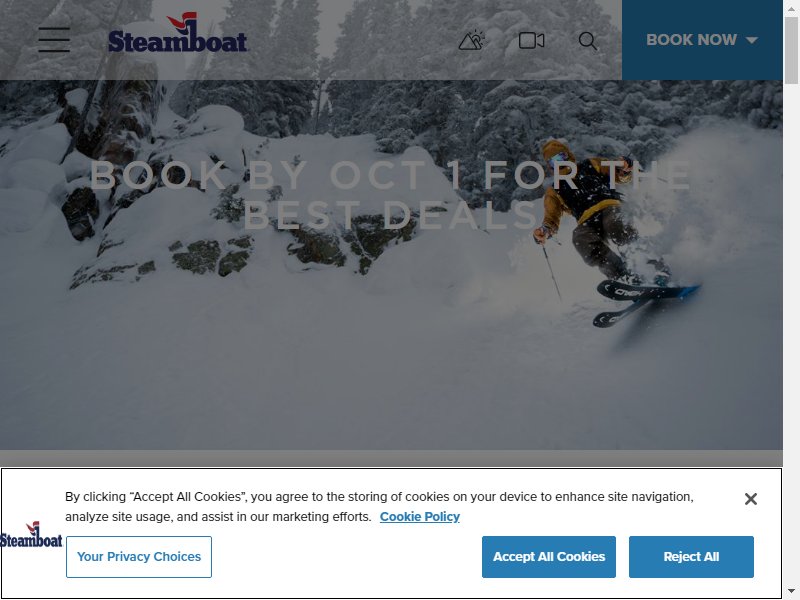800x600 pixels.
Task: Click the vertical scrollbar thumb
Action: pyautogui.click(x=791, y=50)
